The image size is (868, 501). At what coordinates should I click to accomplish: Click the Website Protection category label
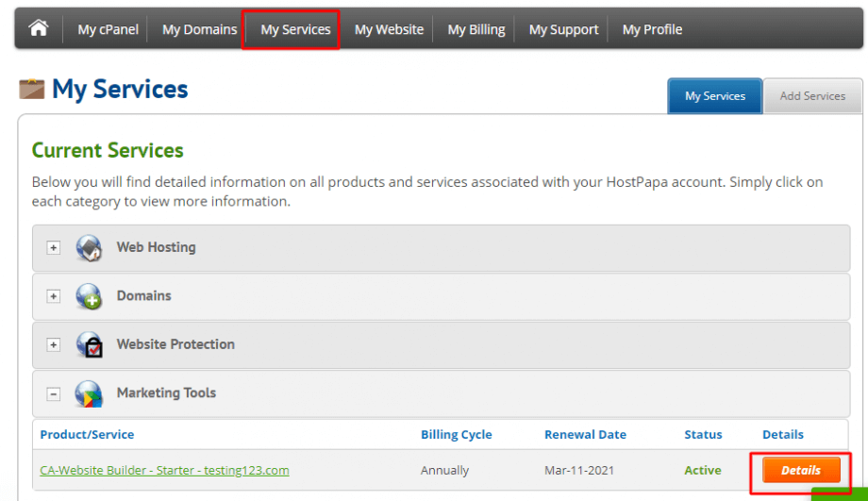175,344
